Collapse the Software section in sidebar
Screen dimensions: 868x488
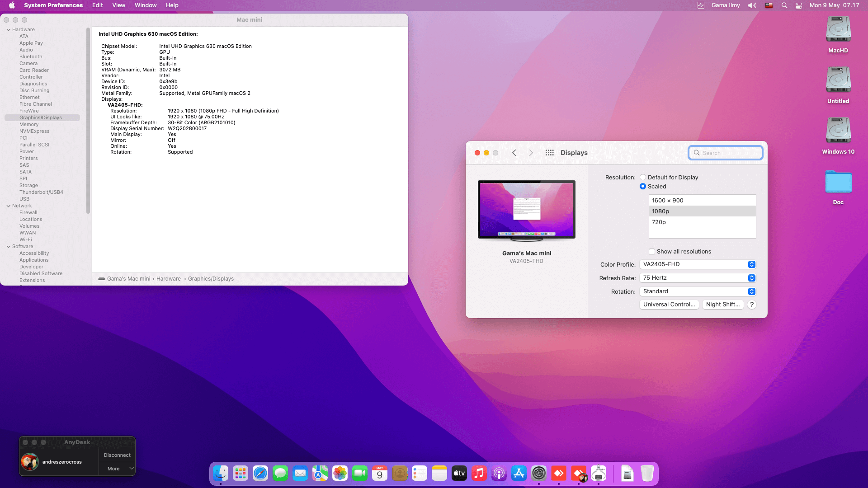9,247
